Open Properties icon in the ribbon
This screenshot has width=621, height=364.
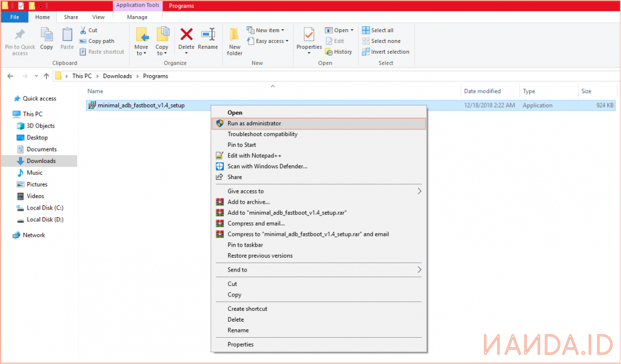pyautogui.click(x=309, y=35)
